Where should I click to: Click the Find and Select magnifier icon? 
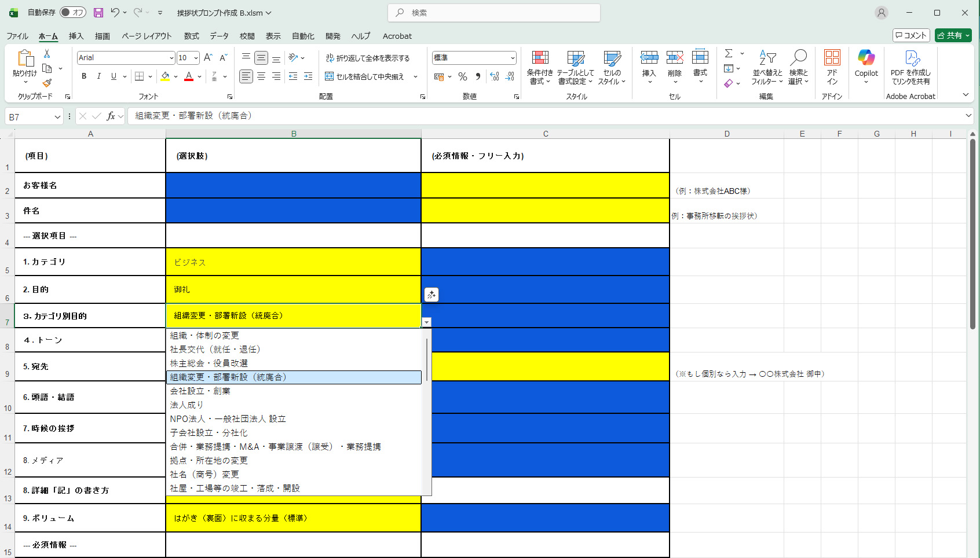[x=798, y=58]
